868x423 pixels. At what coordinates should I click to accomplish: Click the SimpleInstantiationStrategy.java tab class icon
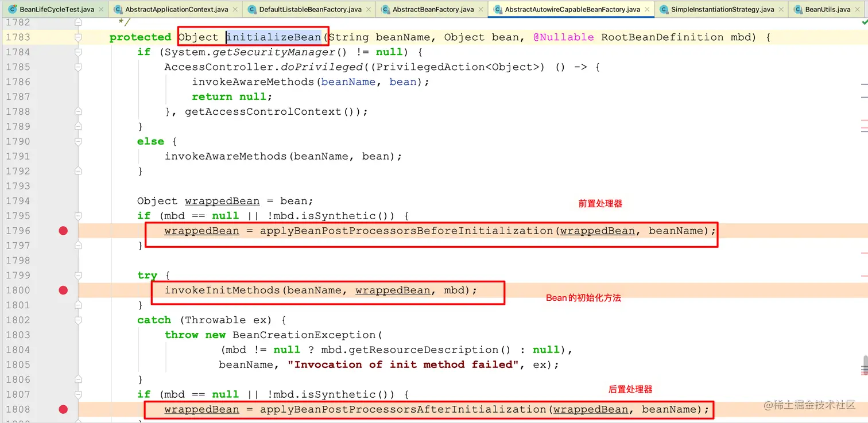(664, 9)
